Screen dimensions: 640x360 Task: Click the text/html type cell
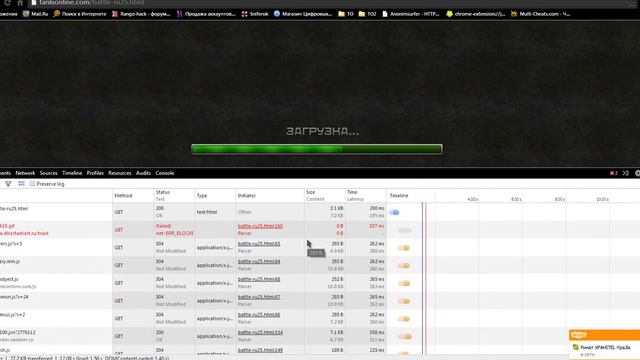(207, 212)
